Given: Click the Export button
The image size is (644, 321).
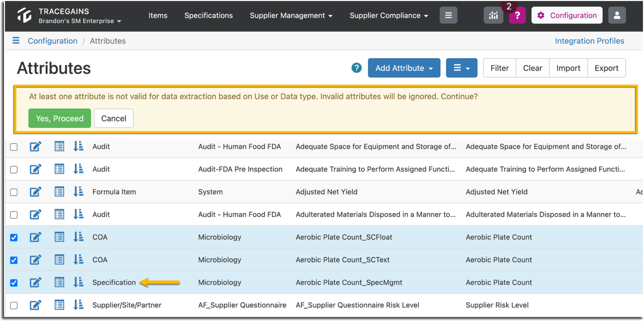Looking at the screenshot, I should coord(606,68).
